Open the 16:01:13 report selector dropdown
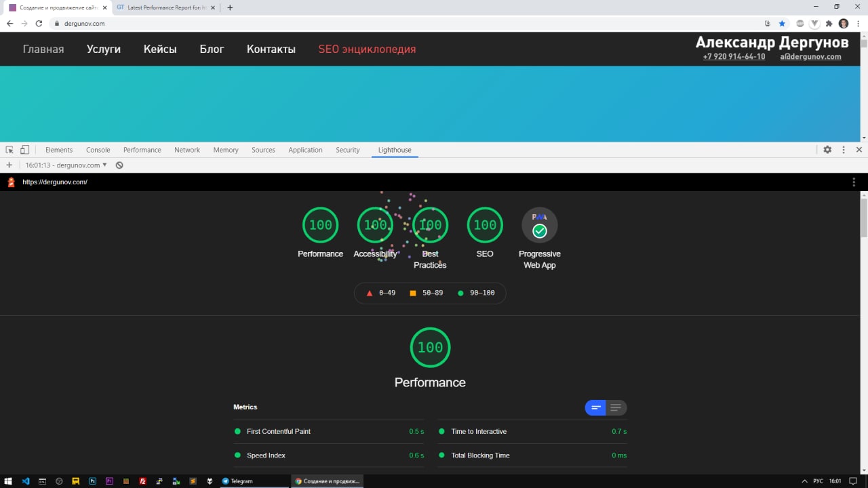This screenshot has height=488, width=868. click(x=66, y=165)
